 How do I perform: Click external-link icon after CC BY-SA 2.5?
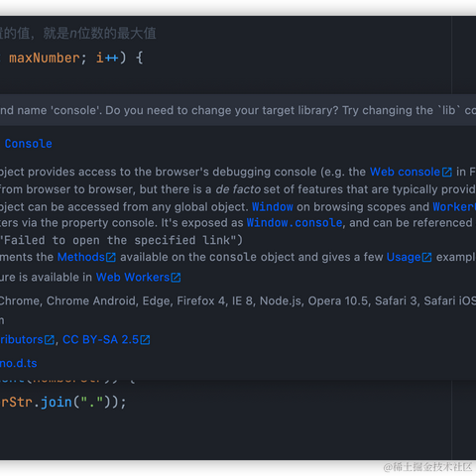145,340
